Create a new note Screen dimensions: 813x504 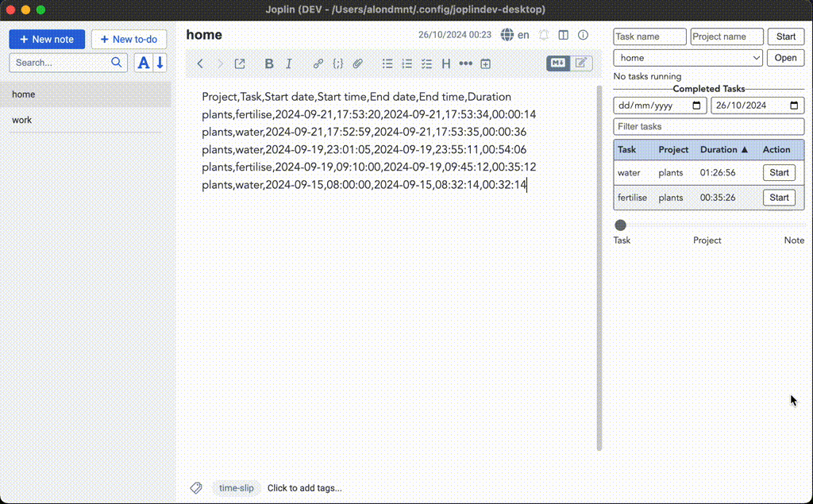pyautogui.click(x=47, y=40)
